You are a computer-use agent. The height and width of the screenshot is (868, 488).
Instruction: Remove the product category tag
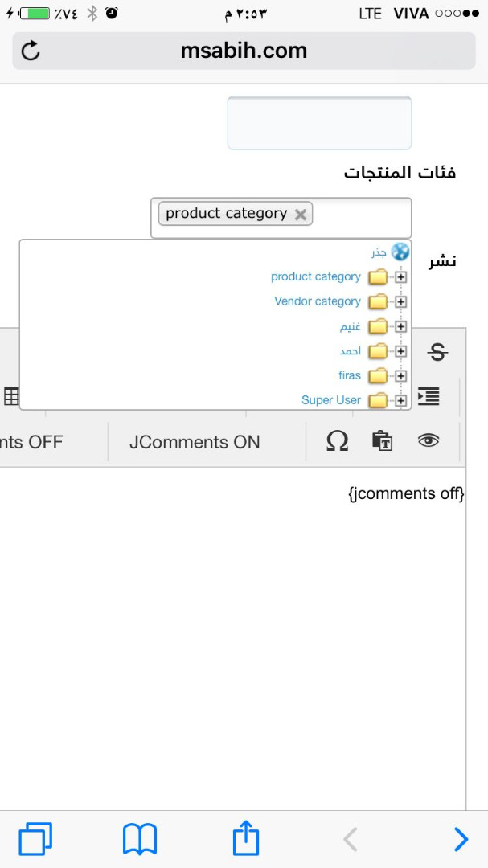pyautogui.click(x=300, y=215)
